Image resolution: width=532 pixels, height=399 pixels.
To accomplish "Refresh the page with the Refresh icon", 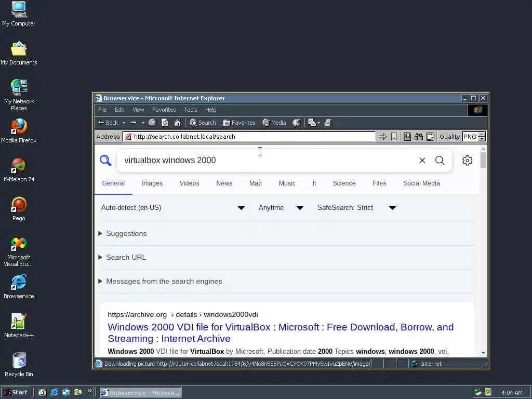I will tap(165, 123).
